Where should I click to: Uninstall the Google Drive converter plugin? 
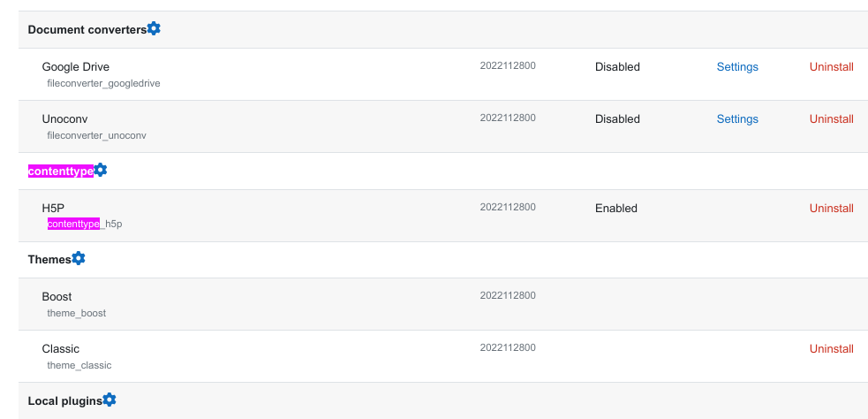tap(832, 66)
